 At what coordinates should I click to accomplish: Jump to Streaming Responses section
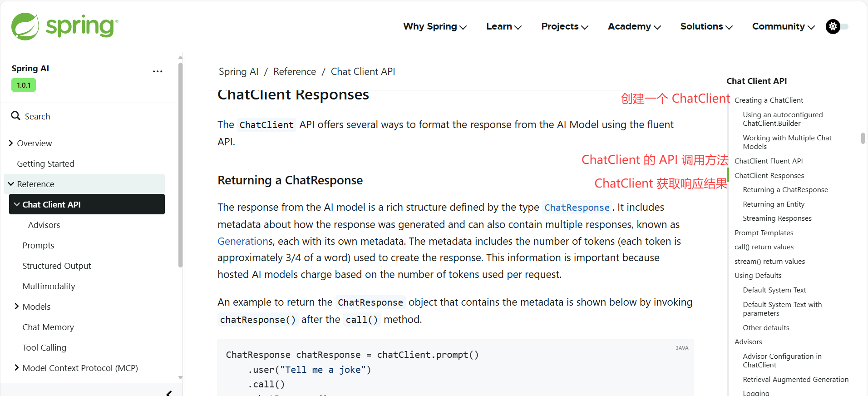(777, 218)
